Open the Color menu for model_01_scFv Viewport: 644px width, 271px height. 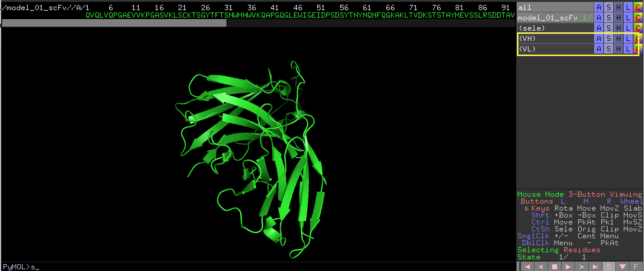coord(638,18)
